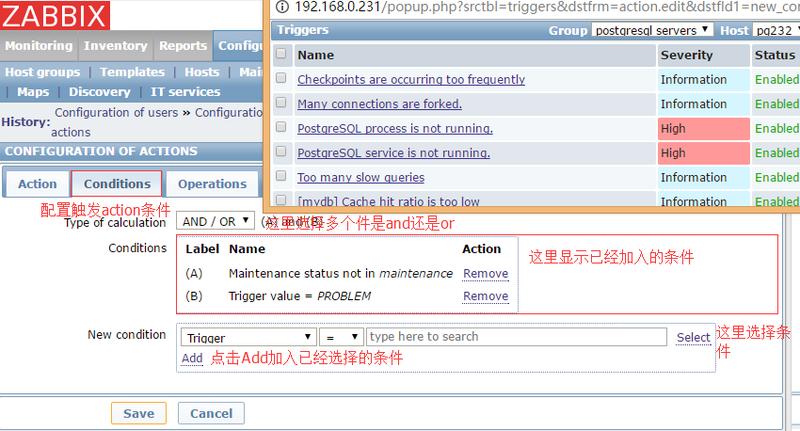Open the Group dropdown showing postgresql servers
800x431 pixels.
(x=652, y=31)
